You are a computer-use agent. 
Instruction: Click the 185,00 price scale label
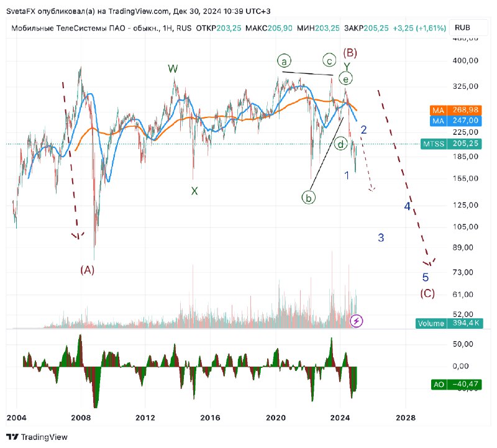pos(465,157)
